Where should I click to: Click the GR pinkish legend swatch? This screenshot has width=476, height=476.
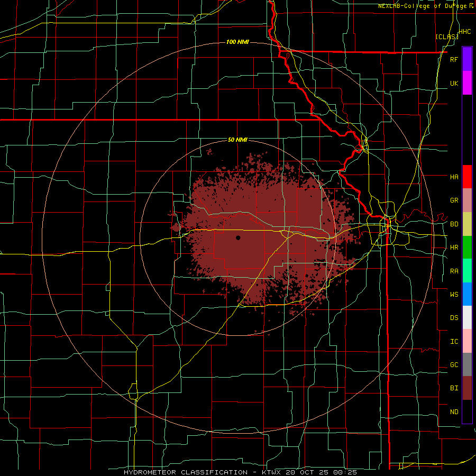point(467,200)
